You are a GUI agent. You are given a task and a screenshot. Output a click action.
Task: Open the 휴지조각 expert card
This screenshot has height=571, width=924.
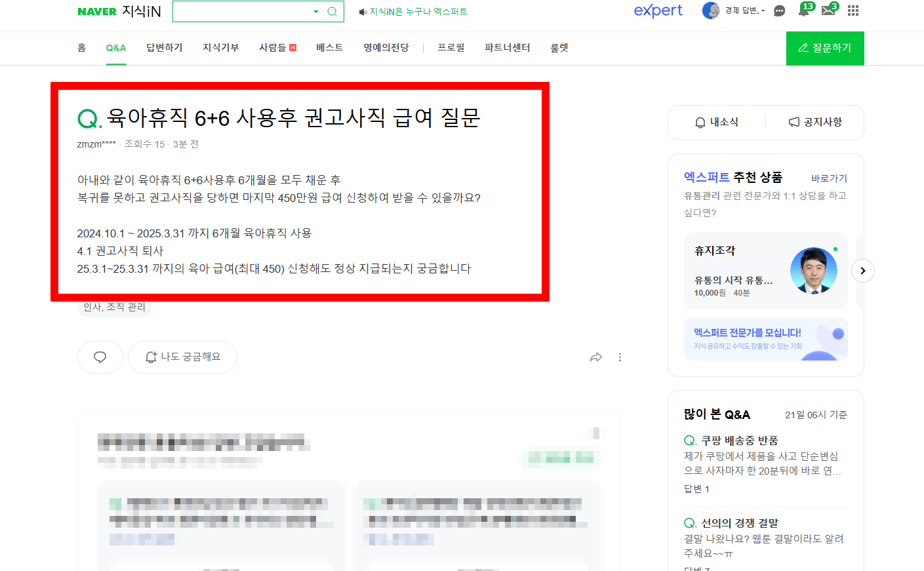click(766, 271)
